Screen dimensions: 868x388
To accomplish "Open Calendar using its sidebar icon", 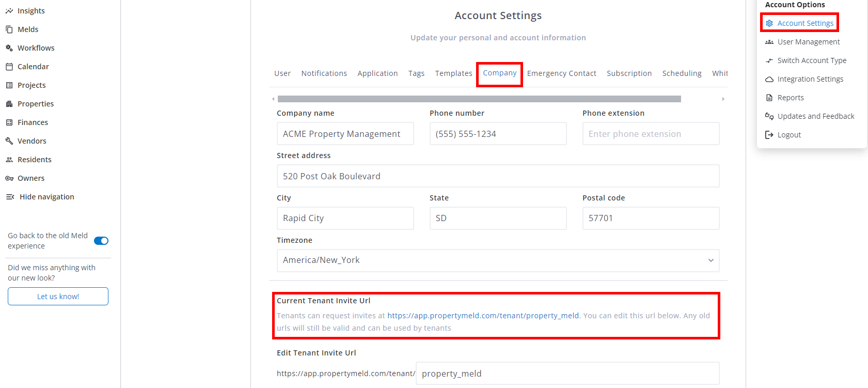I will click(9, 67).
